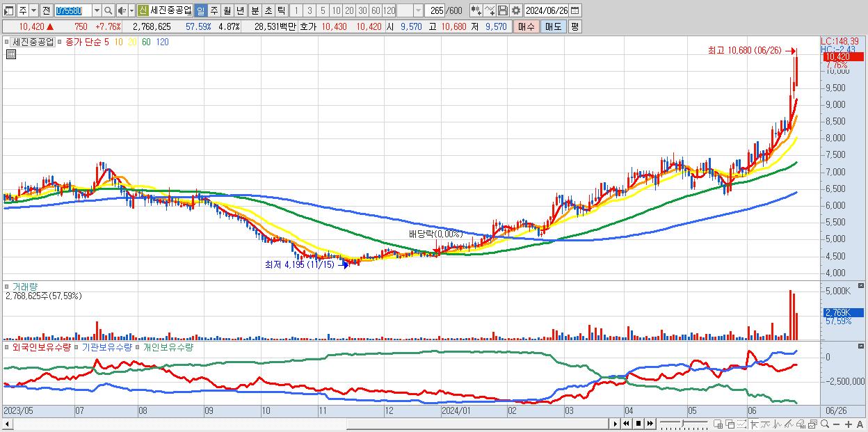Play the chart replay
This screenshot has width=868, height=432.
tap(616, 424)
